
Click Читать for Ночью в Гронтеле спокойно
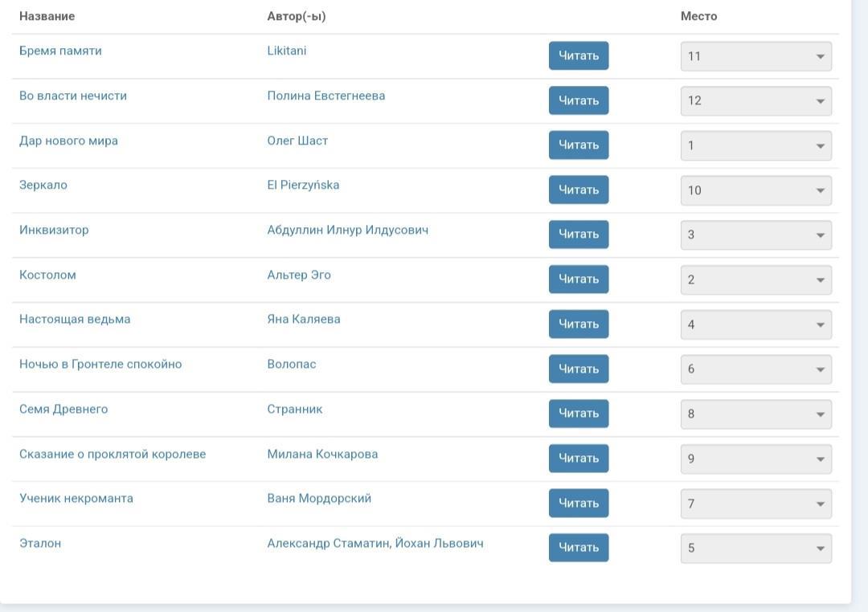579,369
